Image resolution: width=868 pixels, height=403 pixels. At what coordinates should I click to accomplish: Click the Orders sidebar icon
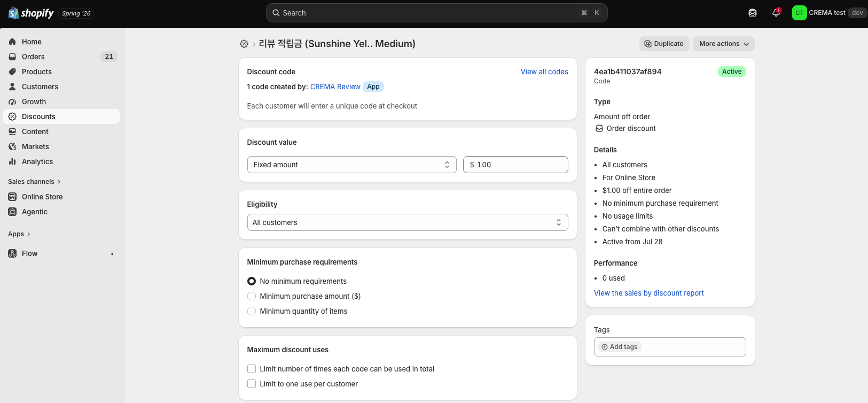[12, 57]
